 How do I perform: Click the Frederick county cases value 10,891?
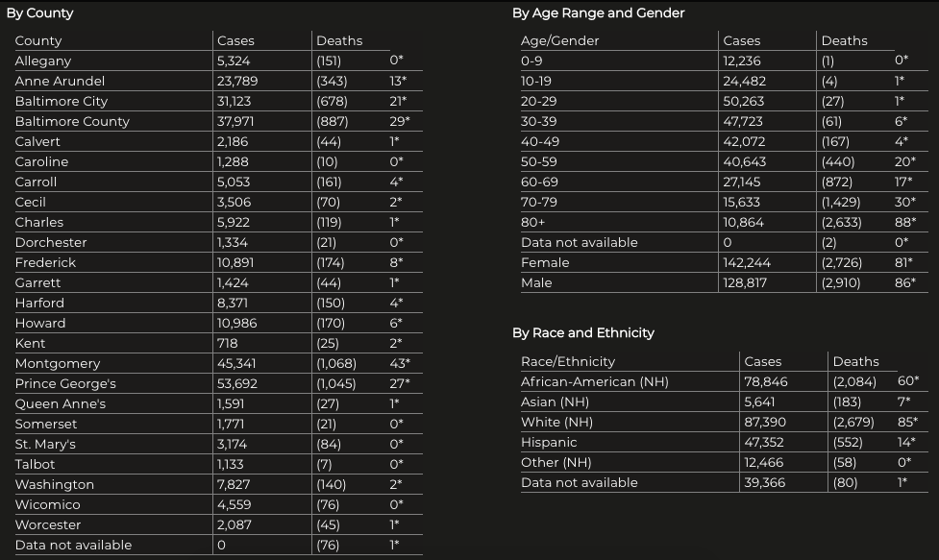(x=236, y=262)
